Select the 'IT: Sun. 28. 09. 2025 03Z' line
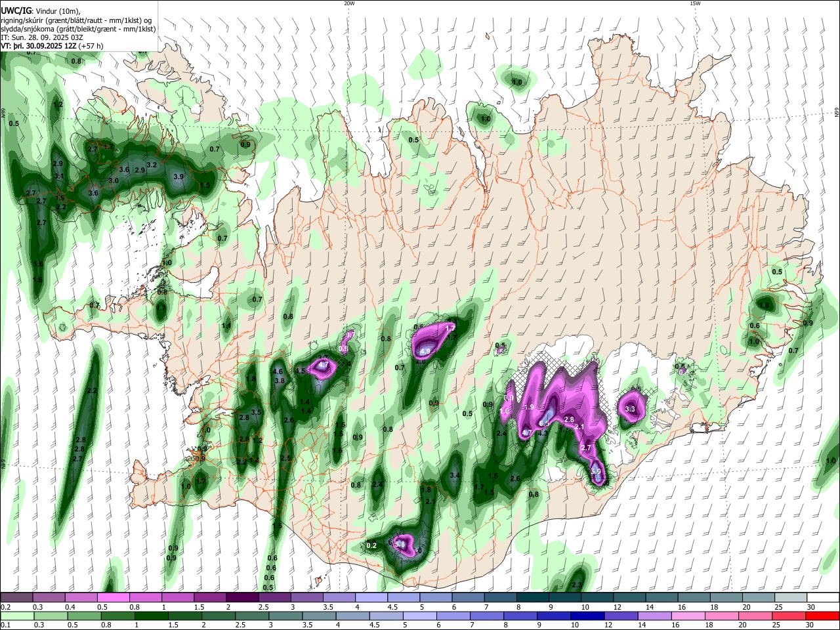This screenshot has height=630, width=840. 42,37
